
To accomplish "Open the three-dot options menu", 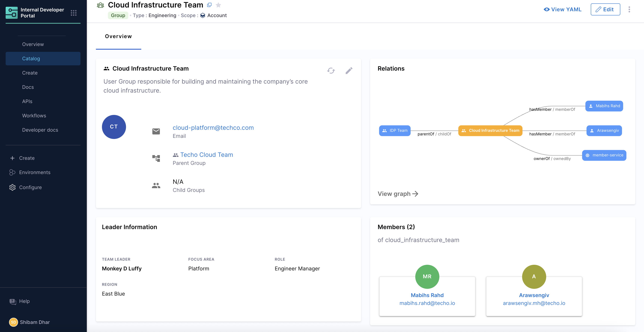I will [629, 10].
